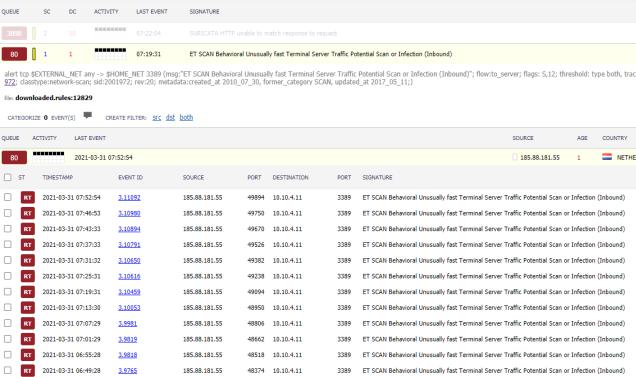The height and width of the screenshot is (377, 636).
Task: Check the box for the 06:55:28 event
Action: click(x=8, y=355)
